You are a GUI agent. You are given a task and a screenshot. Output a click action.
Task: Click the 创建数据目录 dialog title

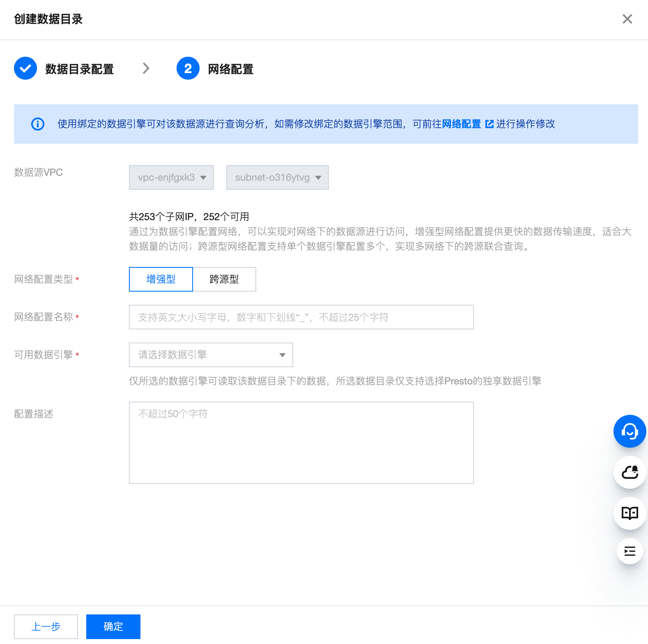[x=48, y=19]
